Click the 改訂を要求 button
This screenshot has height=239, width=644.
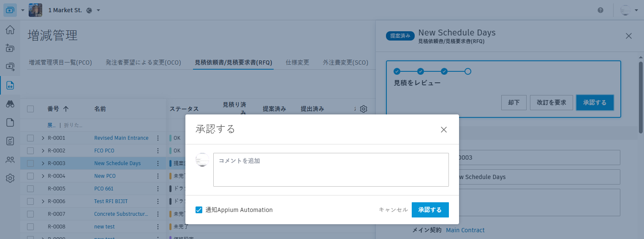pyautogui.click(x=552, y=103)
